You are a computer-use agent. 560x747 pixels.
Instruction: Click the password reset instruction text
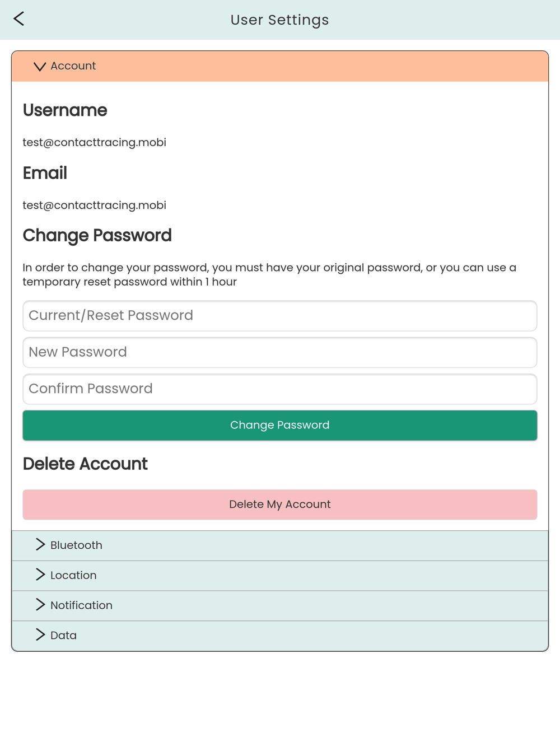pyautogui.click(x=269, y=274)
